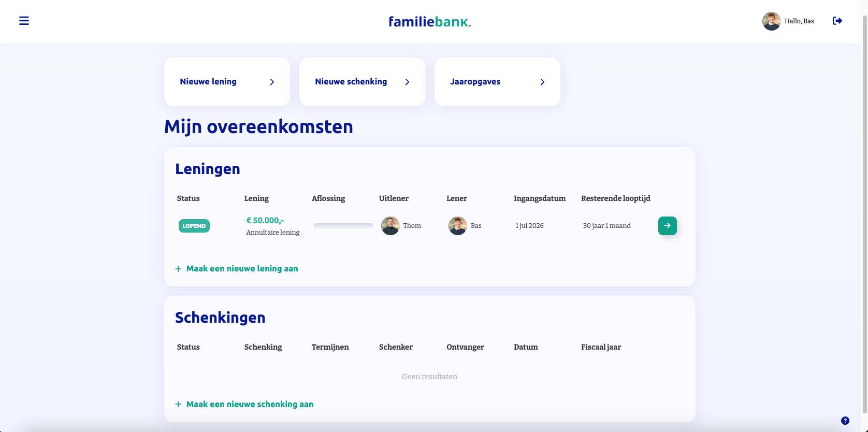This screenshot has height=432, width=868.
Task: Click Thom's avatar in loan row
Action: [390, 226]
